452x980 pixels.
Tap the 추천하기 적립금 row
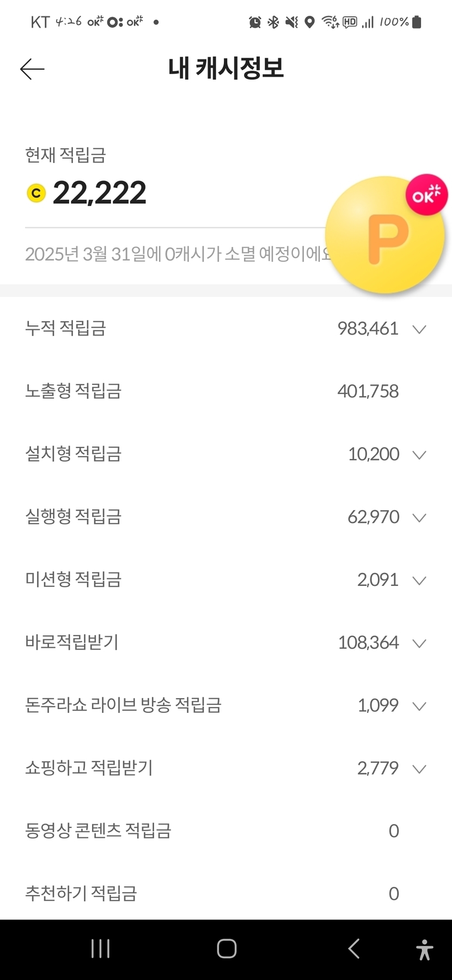[81, 893]
